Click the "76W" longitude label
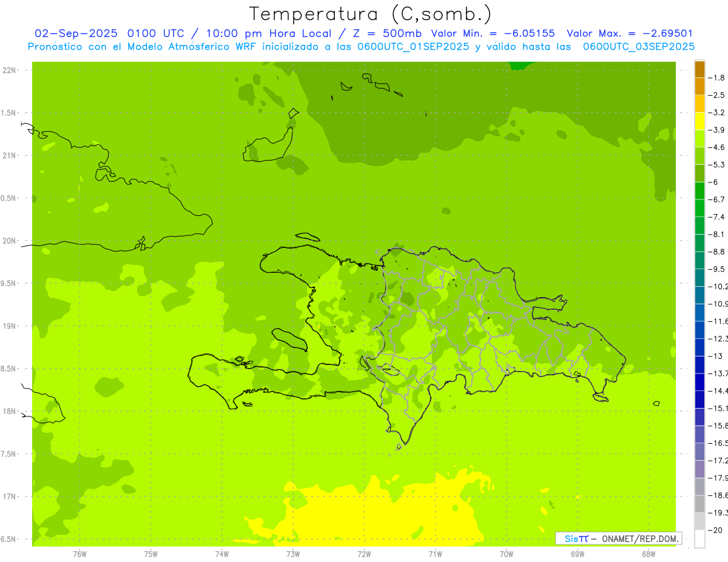728x562 pixels. point(79,554)
